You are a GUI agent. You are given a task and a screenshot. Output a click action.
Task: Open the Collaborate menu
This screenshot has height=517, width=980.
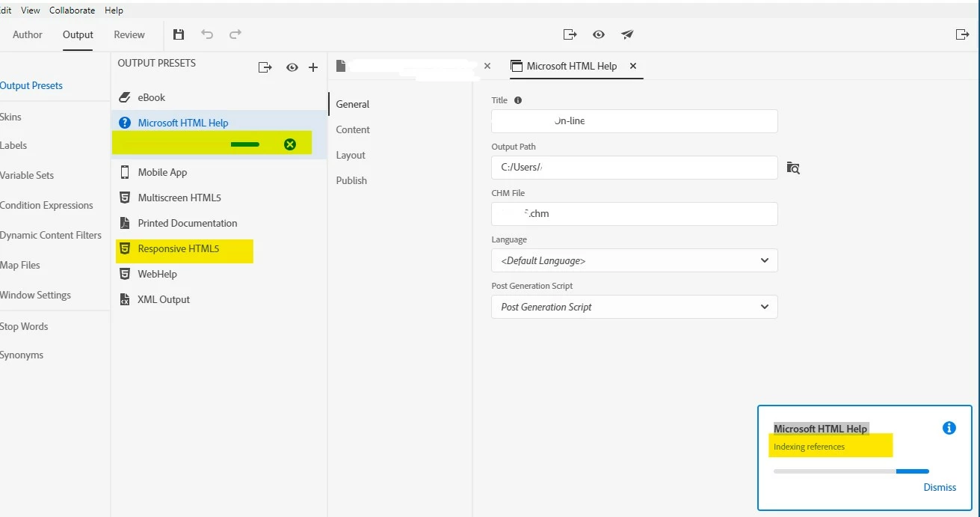point(72,10)
